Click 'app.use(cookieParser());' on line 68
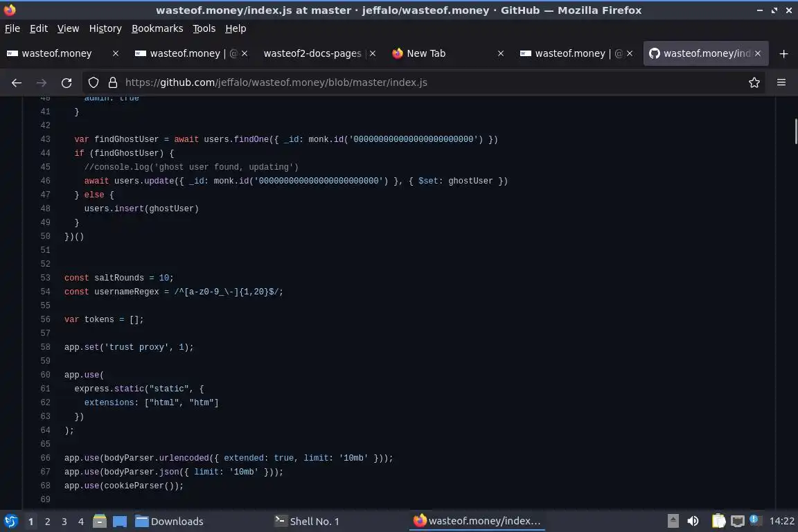This screenshot has height=532, width=798. point(124,486)
